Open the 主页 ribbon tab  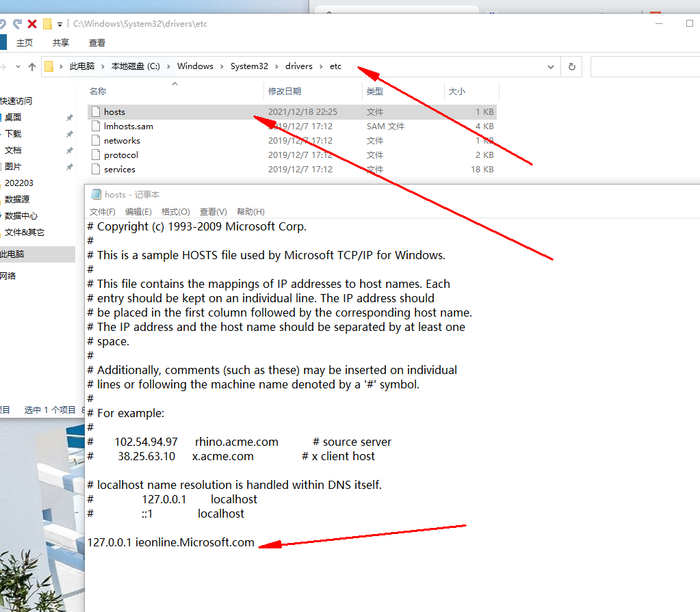pos(25,43)
